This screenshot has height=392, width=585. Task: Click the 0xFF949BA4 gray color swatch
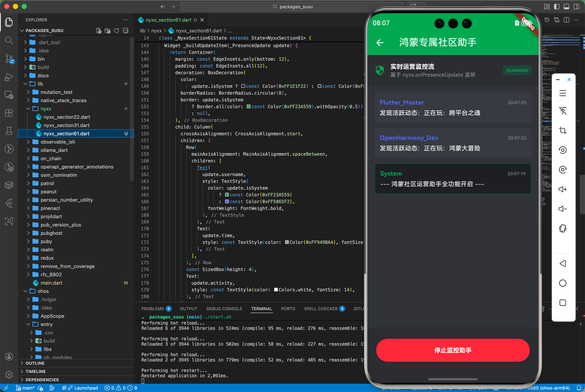287,242
